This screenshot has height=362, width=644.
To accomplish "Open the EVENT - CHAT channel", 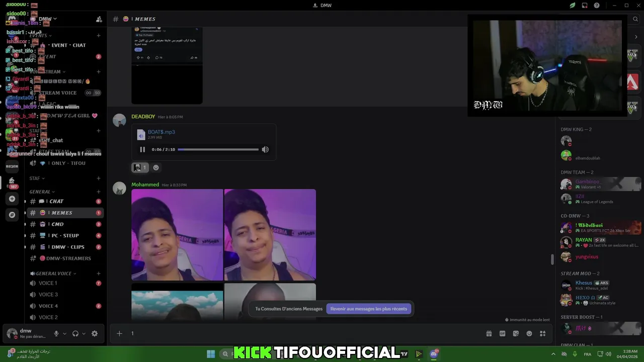I will click(65, 45).
